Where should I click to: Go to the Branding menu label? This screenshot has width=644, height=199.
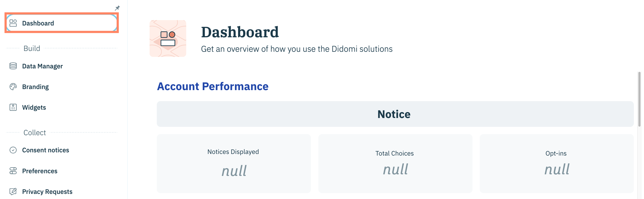35,87
